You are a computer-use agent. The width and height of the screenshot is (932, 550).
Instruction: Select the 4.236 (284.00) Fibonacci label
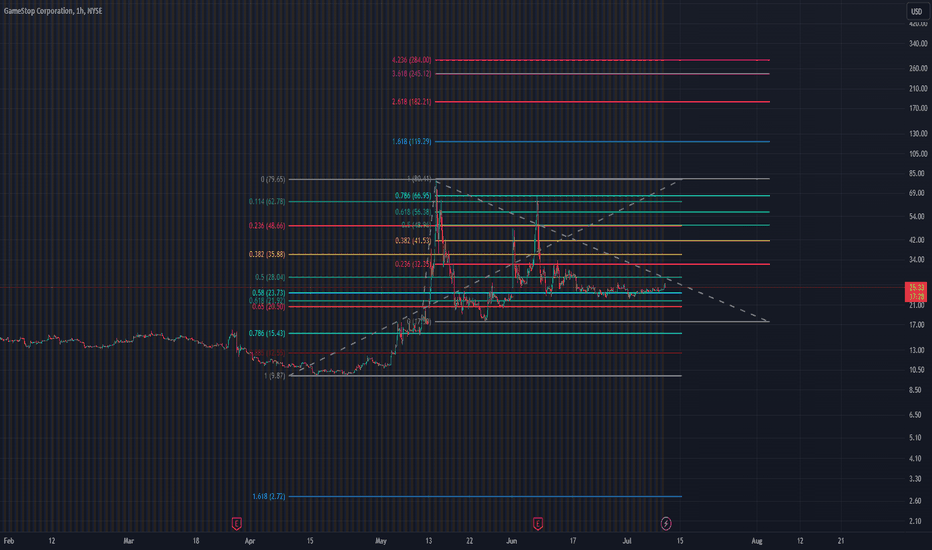411,60
